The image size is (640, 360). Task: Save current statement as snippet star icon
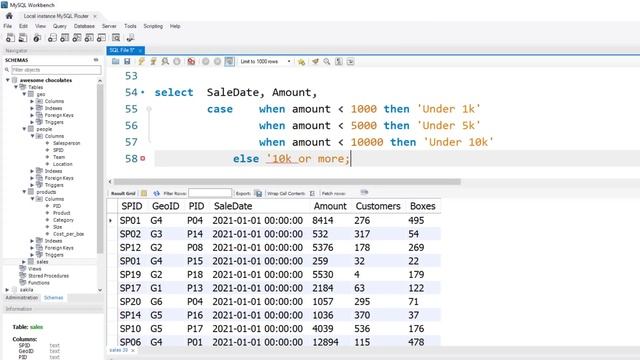[x=301, y=62]
